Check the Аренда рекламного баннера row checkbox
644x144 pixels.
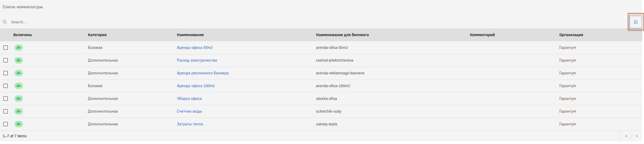pos(6,73)
